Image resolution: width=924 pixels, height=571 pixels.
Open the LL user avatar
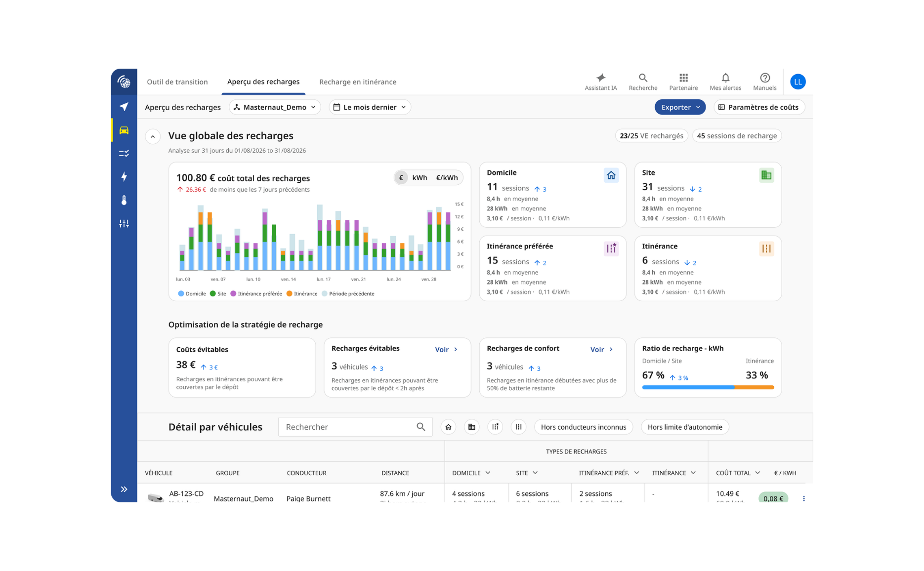pos(798,82)
